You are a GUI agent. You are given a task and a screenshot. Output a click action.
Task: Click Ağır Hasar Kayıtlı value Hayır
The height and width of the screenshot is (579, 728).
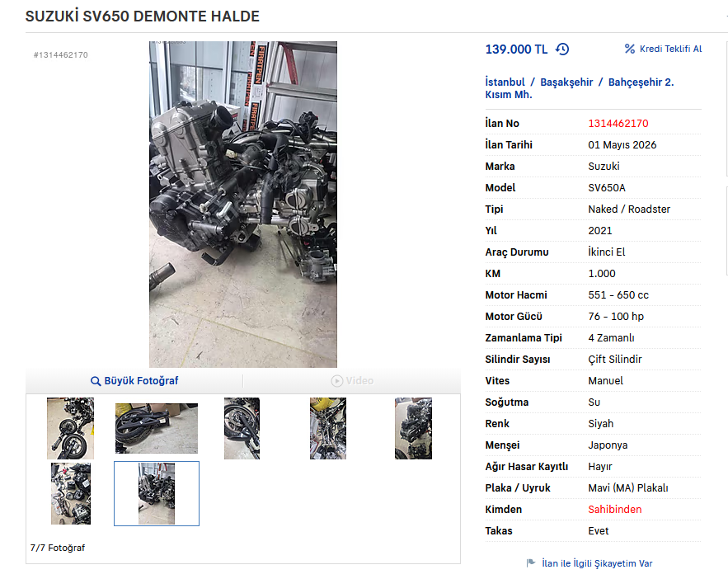pos(600,467)
